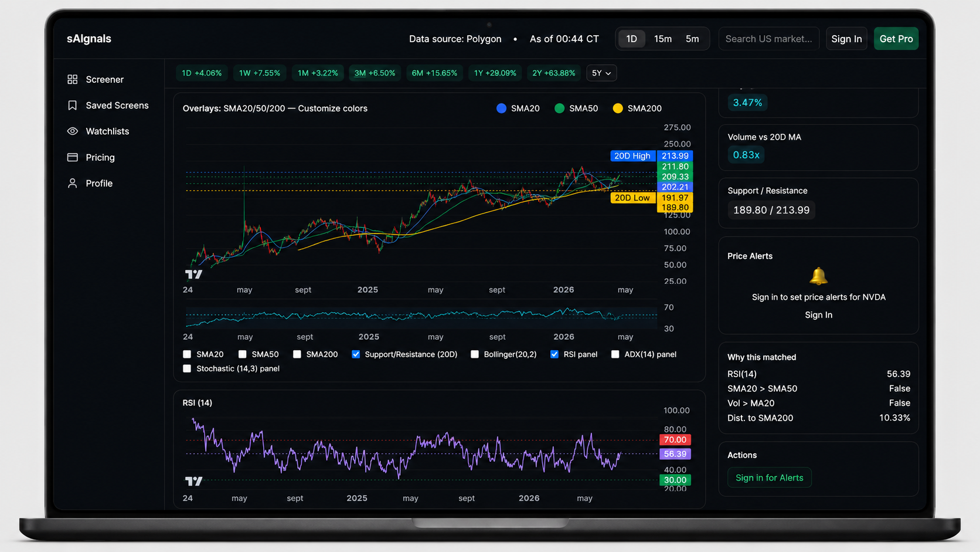Click the 30.00 RSI oversold label

tap(675, 480)
